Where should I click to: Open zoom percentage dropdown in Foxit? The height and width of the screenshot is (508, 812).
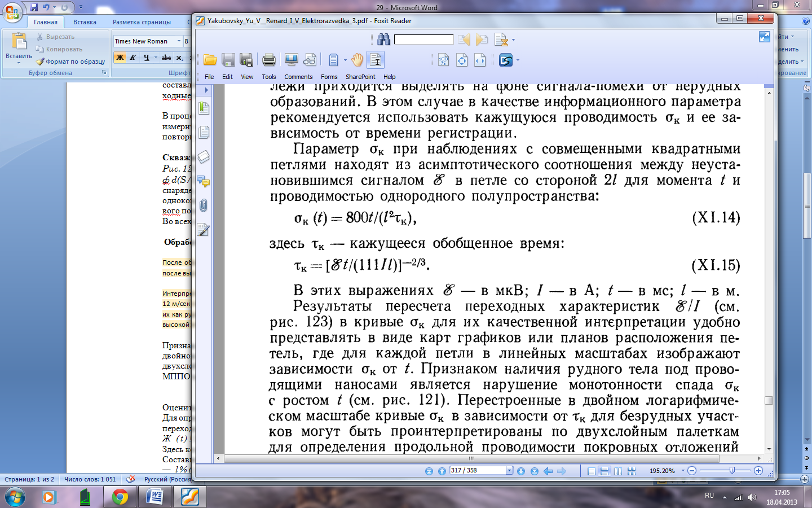point(683,471)
